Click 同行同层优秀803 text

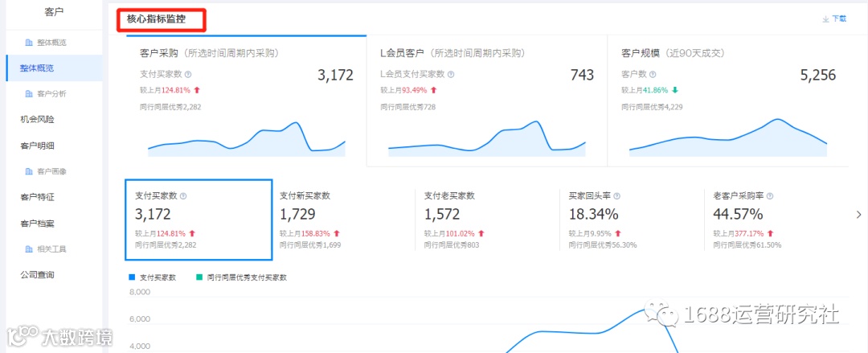tap(452, 244)
